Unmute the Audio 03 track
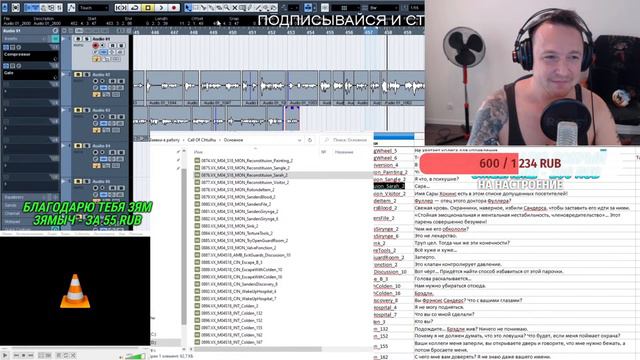Screen dimensions: 640x360 pos(78,110)
